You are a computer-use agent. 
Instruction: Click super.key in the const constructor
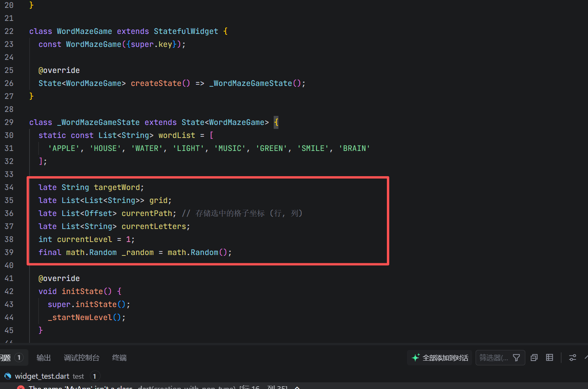[151, 44]
